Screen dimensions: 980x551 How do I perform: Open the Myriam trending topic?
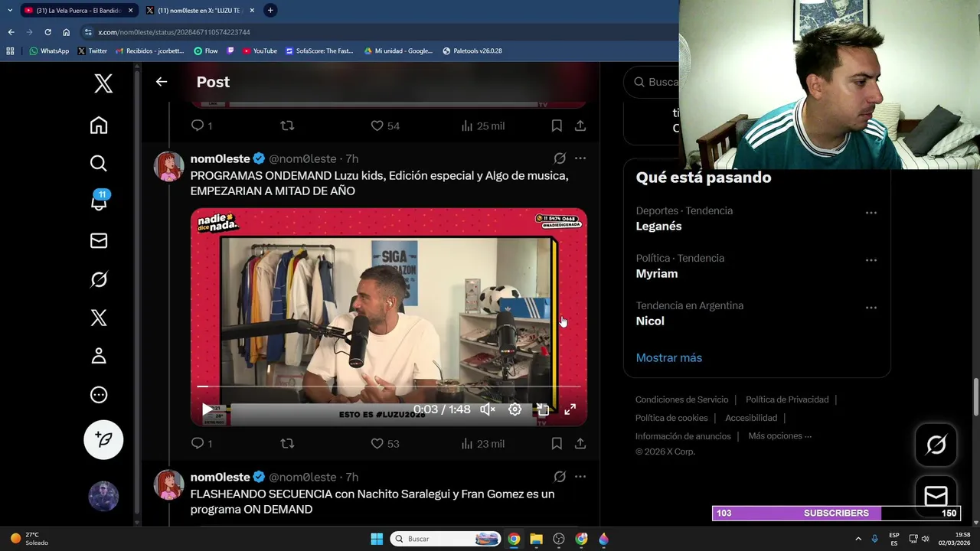point(657,274)
